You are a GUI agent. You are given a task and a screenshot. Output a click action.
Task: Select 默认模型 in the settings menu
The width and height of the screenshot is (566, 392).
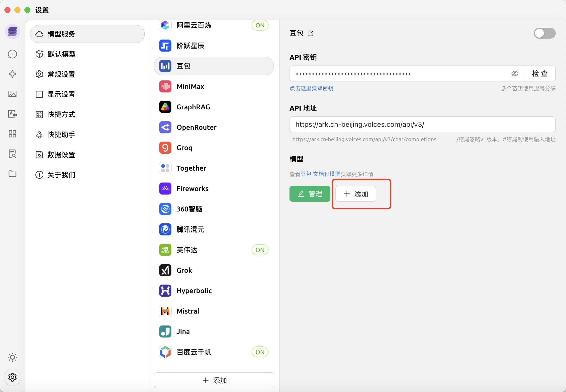(61, 54)
